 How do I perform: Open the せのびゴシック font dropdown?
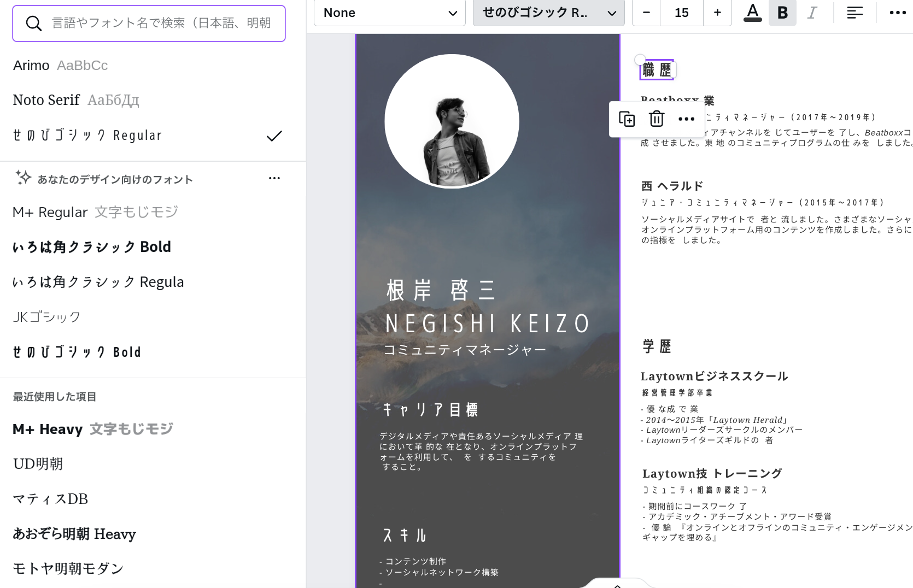pyautogui.click(x=549, y=13)
